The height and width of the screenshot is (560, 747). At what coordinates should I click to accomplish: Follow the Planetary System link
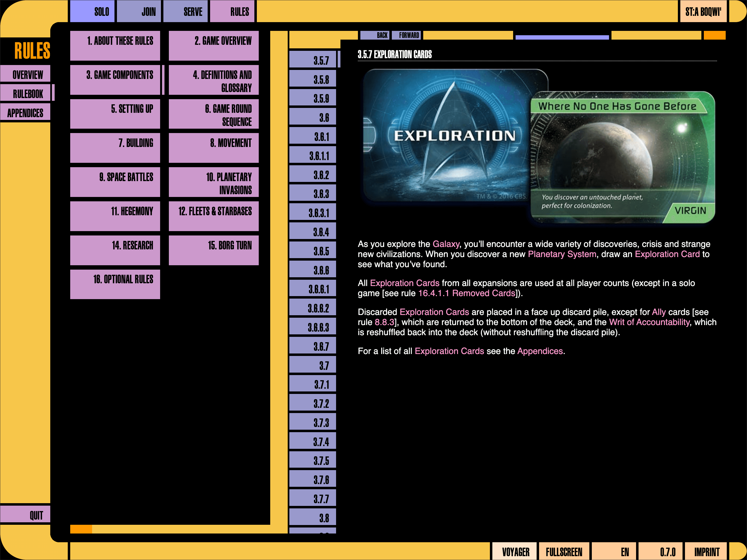coord(562,254)
